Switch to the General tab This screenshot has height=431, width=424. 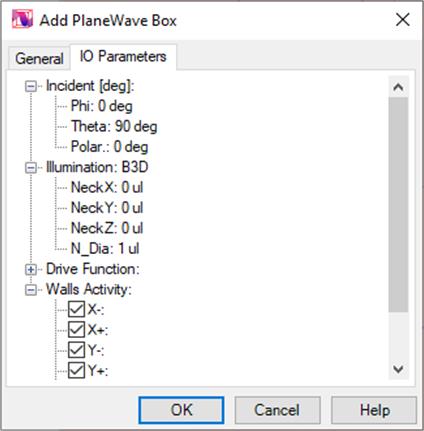point(39,59)
